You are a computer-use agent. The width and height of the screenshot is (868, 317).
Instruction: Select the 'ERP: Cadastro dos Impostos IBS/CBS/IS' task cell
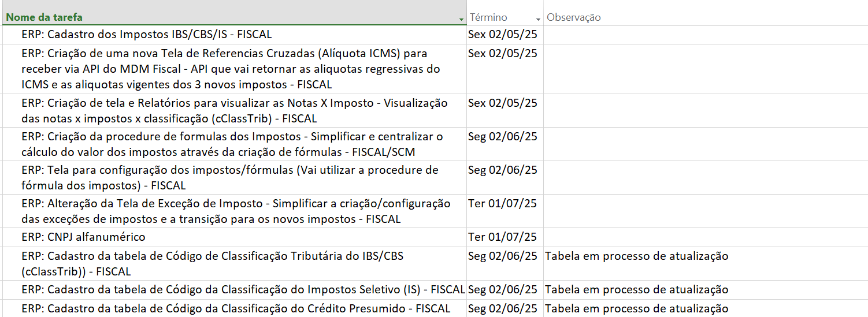(147, 35)
